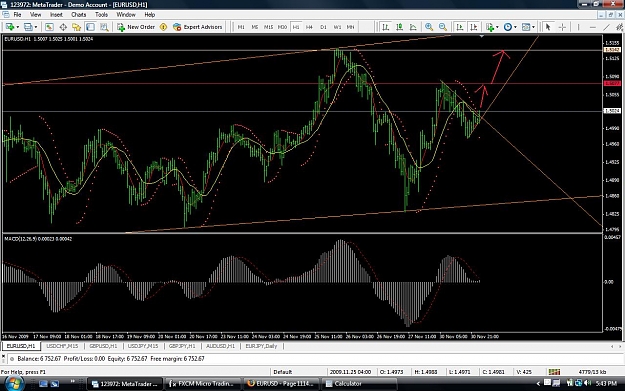This screenshot has width=625, height=391.
Task: Toggle the Chart Shift icon
Action: pos(474,27)
